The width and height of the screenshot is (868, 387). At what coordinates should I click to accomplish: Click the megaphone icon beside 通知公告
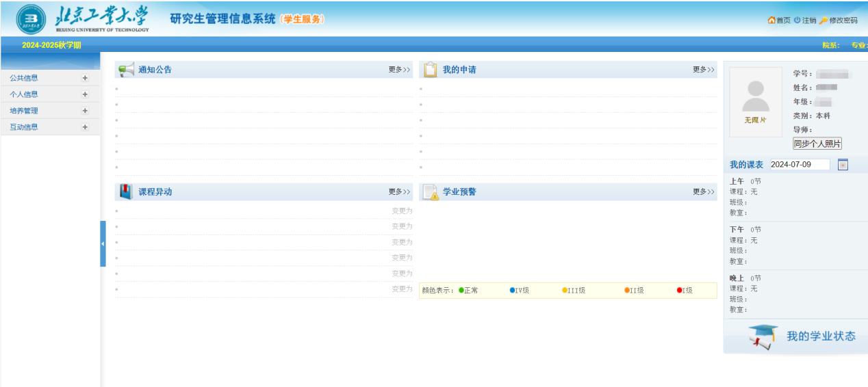126,70
